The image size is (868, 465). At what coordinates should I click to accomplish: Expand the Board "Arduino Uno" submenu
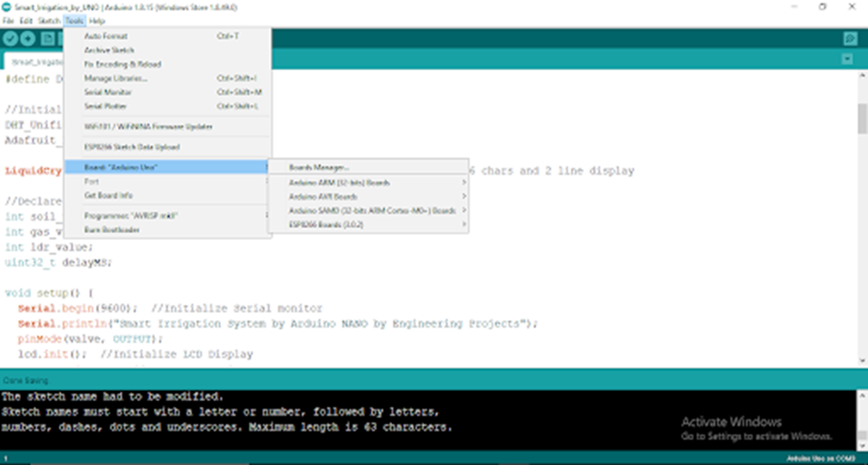167,167
